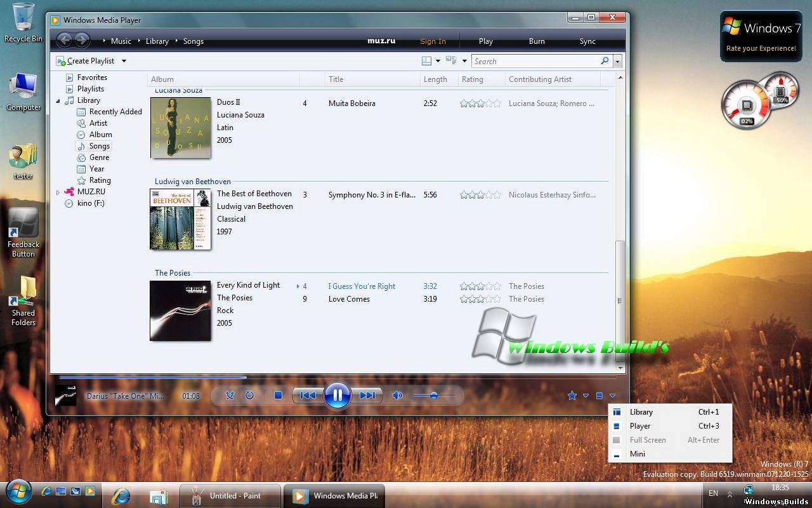Go back with the navigation arrow
Viewport: 812px width, 508px height.
(x=64, y=41)
